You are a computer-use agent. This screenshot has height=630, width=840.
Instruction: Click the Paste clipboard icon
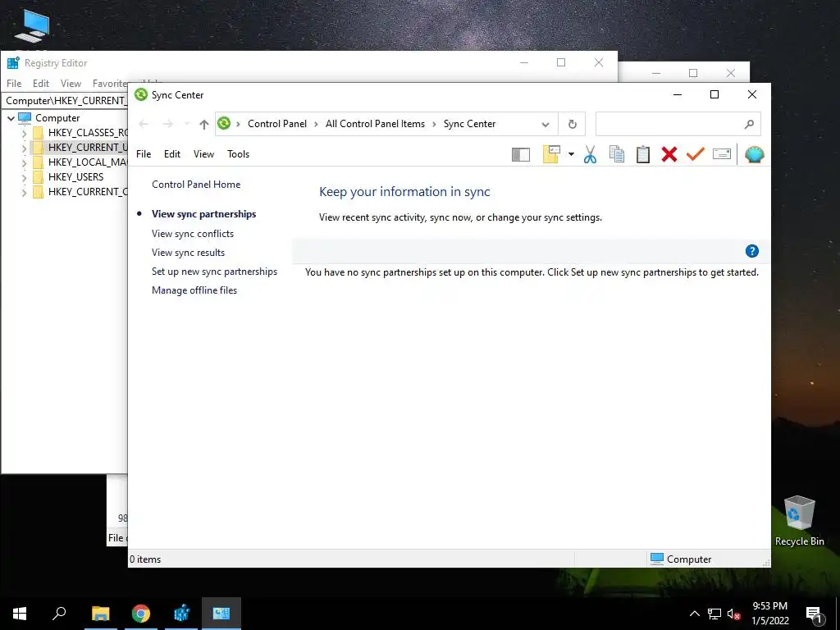tap(643, 154)
